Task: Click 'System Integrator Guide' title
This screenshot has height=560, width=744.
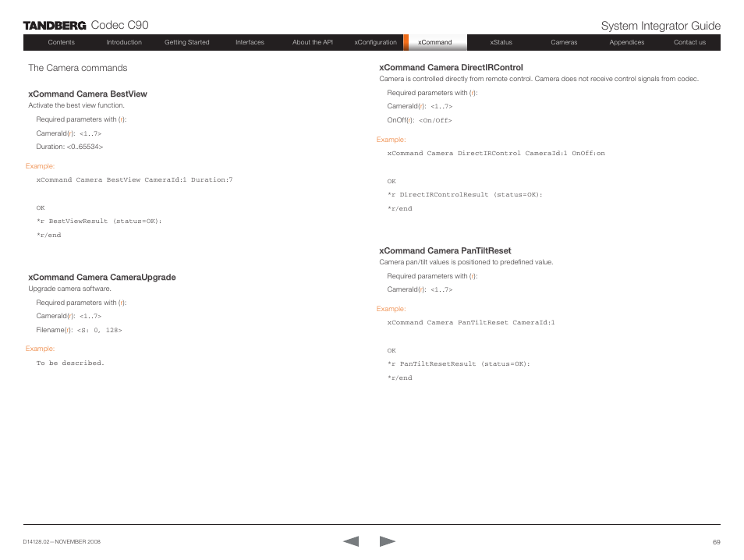Action: coord(661,26)
